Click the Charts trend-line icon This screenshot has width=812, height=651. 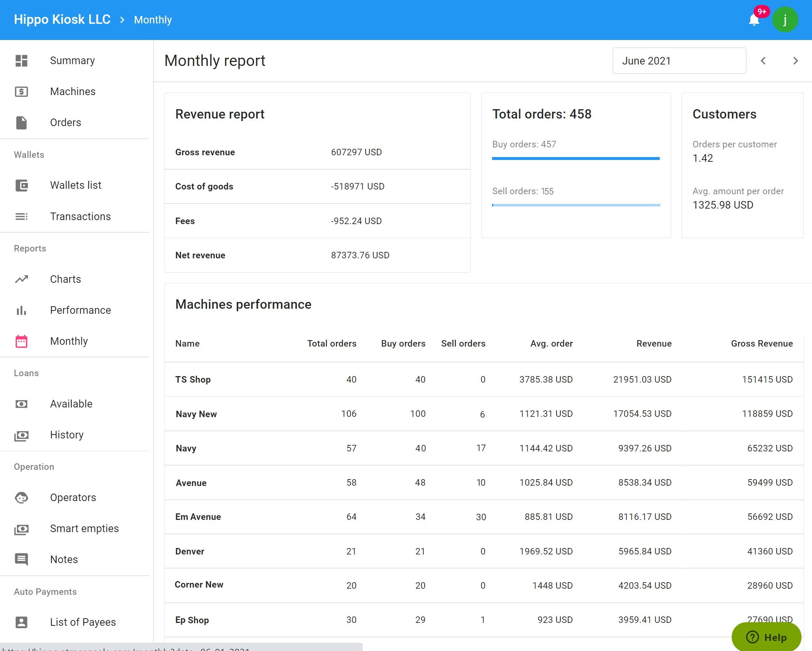coord(22,279)
